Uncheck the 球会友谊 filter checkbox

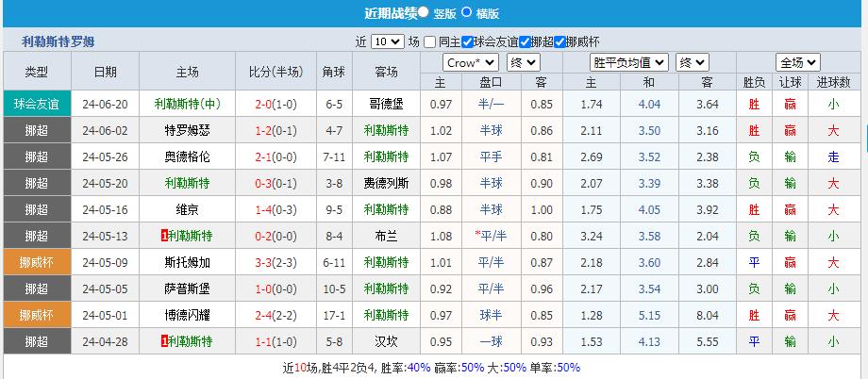coord(467,41)
